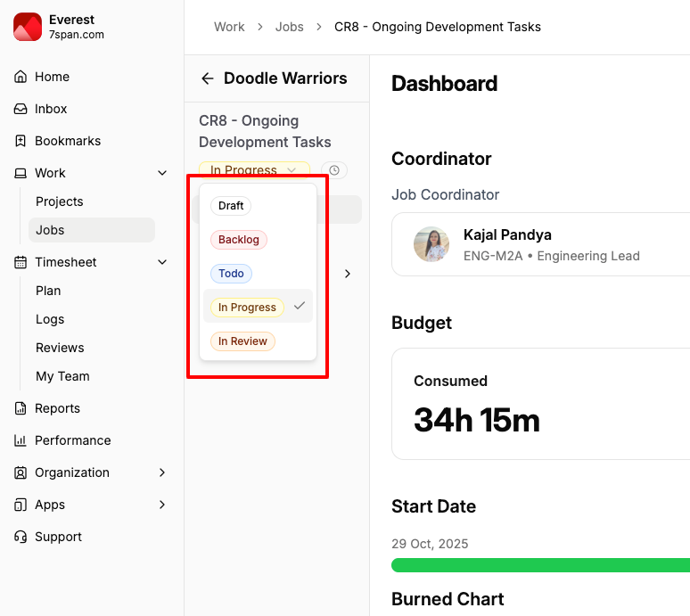Select Draft status option

231,206
